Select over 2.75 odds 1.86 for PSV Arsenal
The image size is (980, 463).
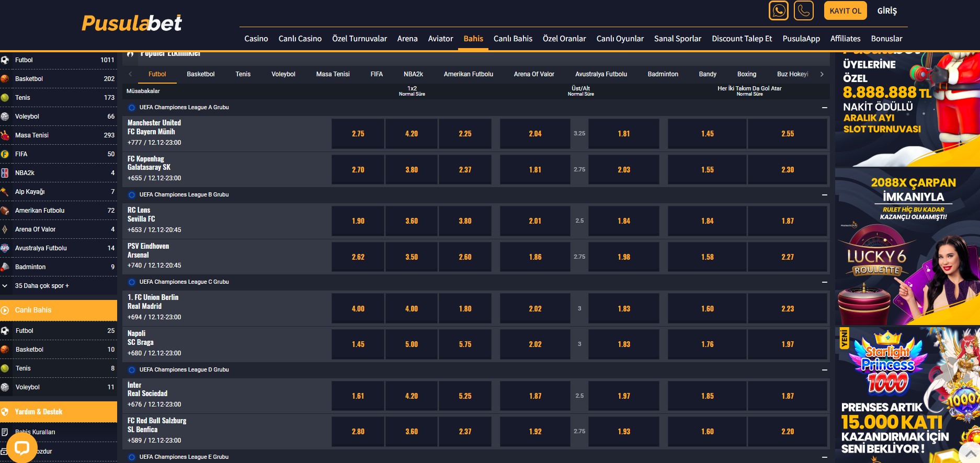535,257
